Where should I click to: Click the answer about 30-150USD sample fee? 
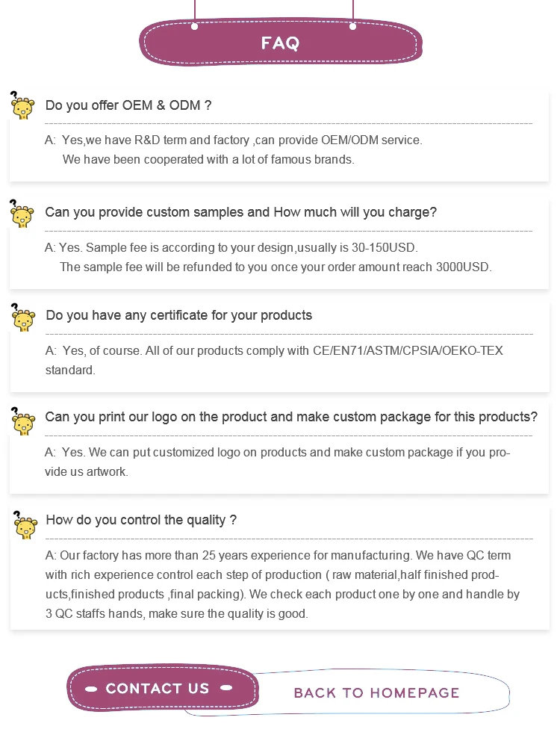click(x=231, y=248)
